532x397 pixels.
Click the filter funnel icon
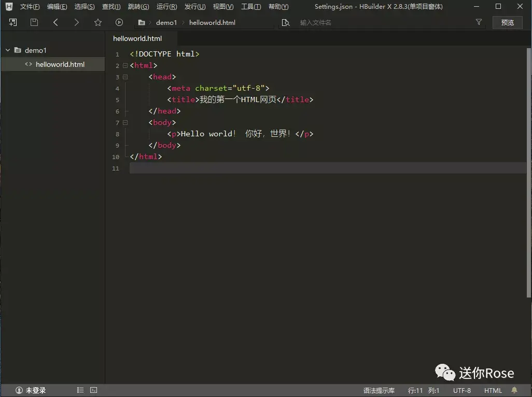point(479,22)
